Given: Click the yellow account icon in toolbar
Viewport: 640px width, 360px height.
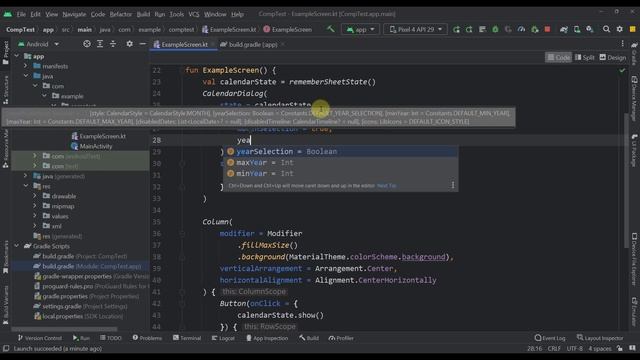Looking at the screenshot, I should point(633,29).
